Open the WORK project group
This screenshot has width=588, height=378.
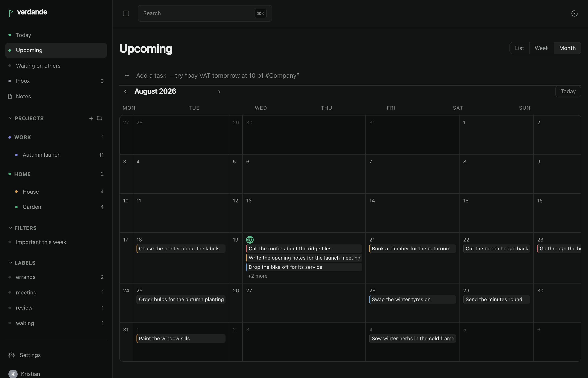click(x=56, y=137)
